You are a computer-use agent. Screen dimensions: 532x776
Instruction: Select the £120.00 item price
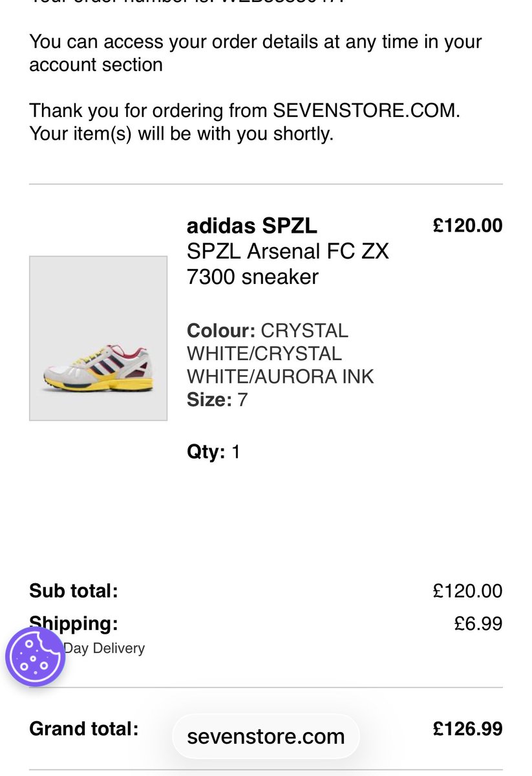tap(467, 226)
